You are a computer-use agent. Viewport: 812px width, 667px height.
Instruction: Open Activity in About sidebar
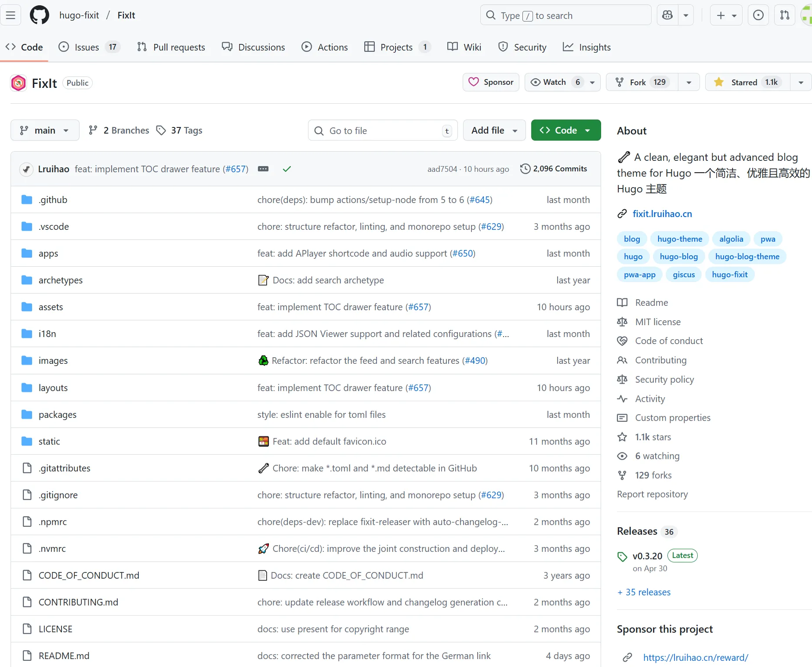650,399
